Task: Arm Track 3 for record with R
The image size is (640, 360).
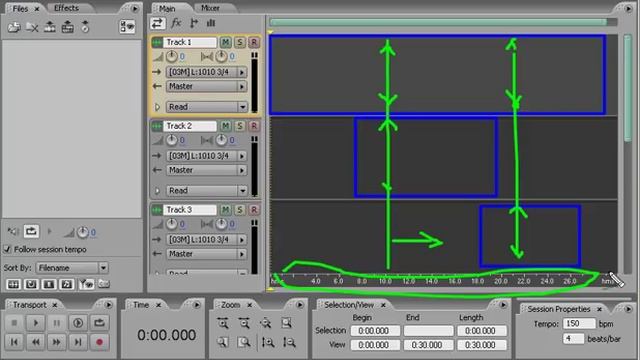Action: click(x=254, y=210)
